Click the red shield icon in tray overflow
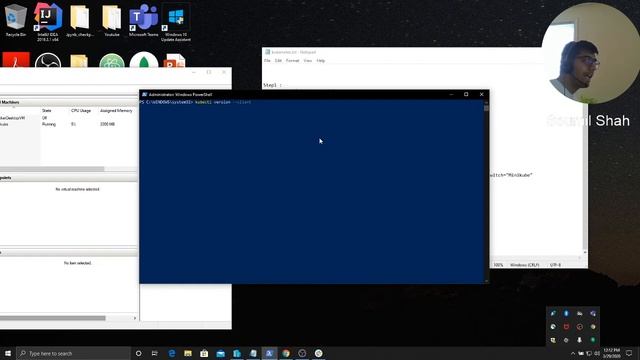 tap(566, 327)
